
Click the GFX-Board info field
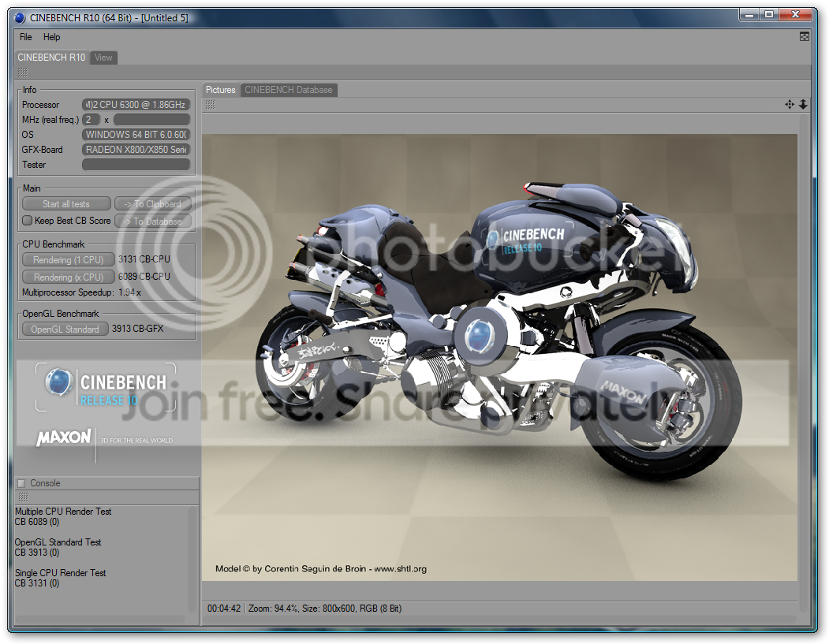(136, 150)
